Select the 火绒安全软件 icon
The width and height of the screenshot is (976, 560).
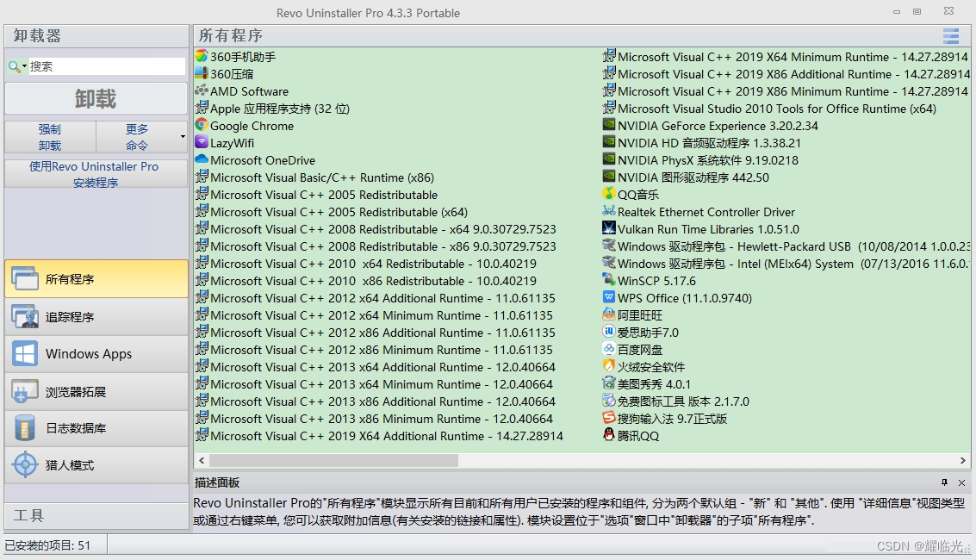[x=609, y=366]
